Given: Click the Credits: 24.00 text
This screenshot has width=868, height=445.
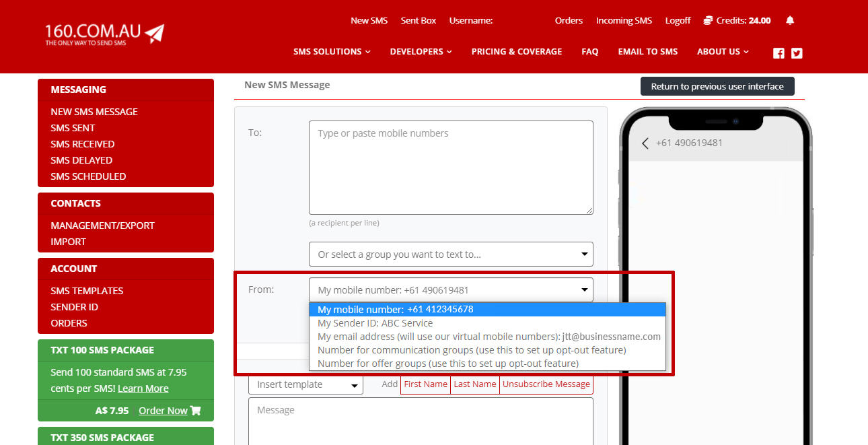Looking at the screenshot, I should click(x=744, y=21).
